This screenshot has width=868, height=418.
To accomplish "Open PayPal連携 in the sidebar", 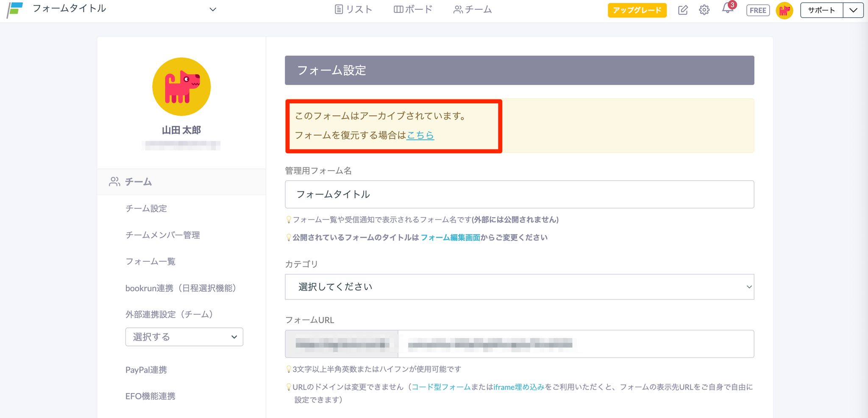I will pyautogui.click(x=146, y=370).
